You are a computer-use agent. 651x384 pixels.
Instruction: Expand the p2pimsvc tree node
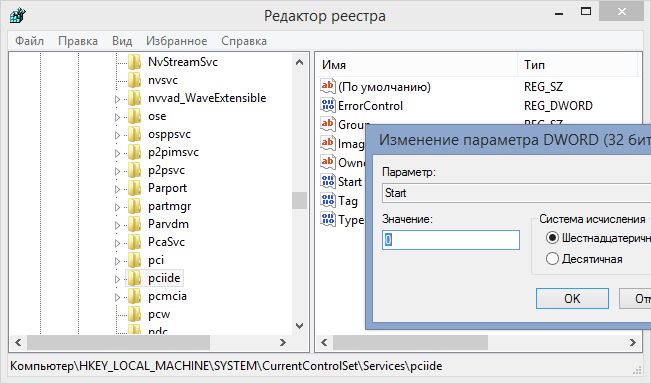point(117,153)
